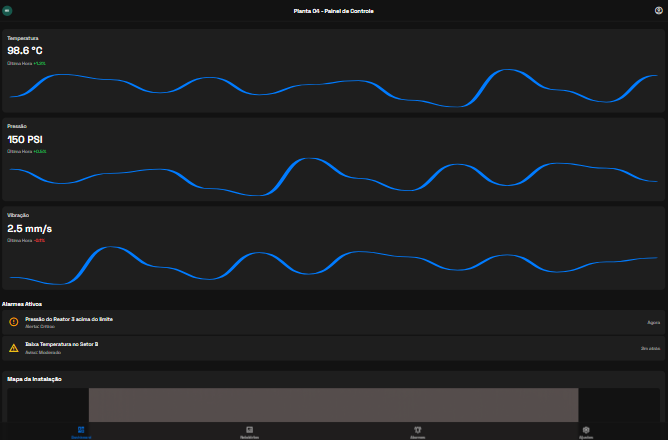This screenshot has height=440, width=668.
Task: Click the critical alert circle icon
Action: tap(13, 322)
